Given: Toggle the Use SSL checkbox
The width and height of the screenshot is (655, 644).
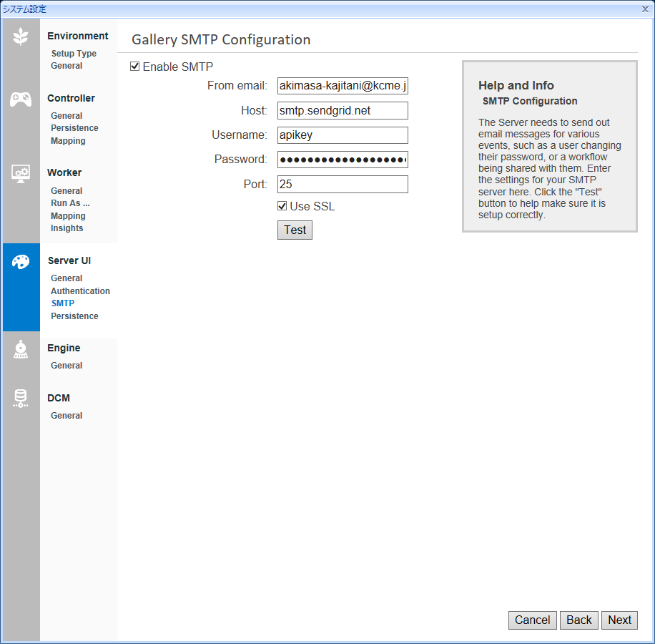Looking at the screenshot, I should [x=282, y=206].
